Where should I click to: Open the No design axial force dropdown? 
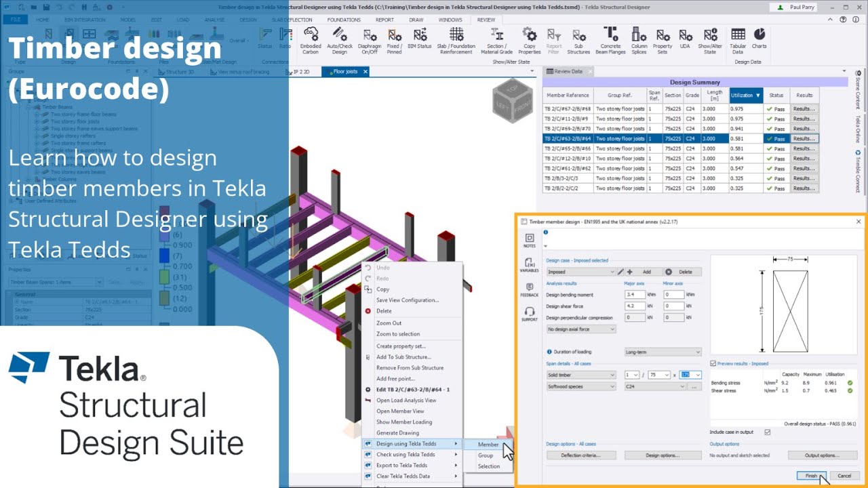[581, 329]
